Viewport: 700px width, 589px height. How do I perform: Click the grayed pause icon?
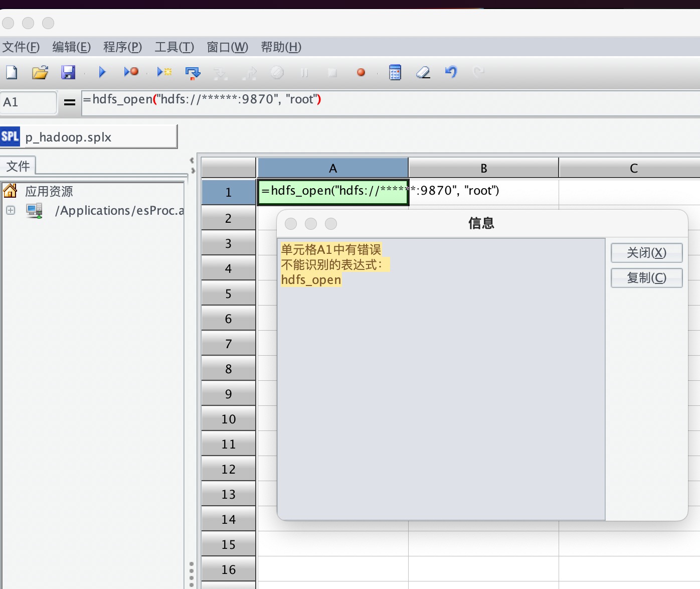[x=304, y=73]
